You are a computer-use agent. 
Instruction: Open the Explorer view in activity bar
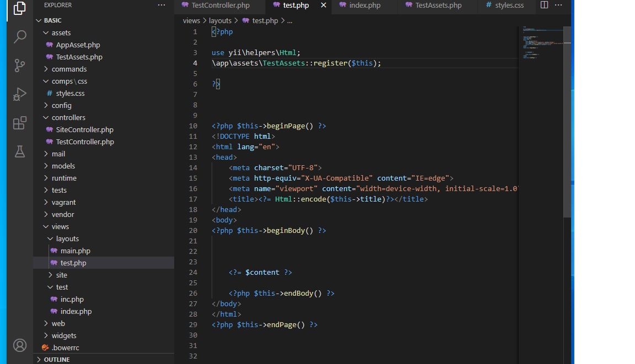coord(19,8)
